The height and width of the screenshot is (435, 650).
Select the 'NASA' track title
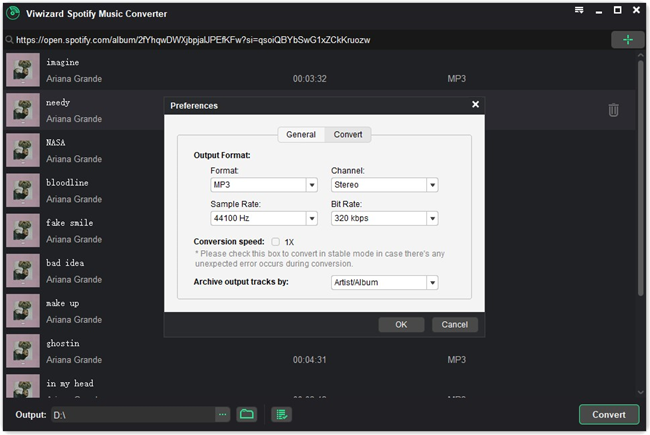click(x=56, y=143)
